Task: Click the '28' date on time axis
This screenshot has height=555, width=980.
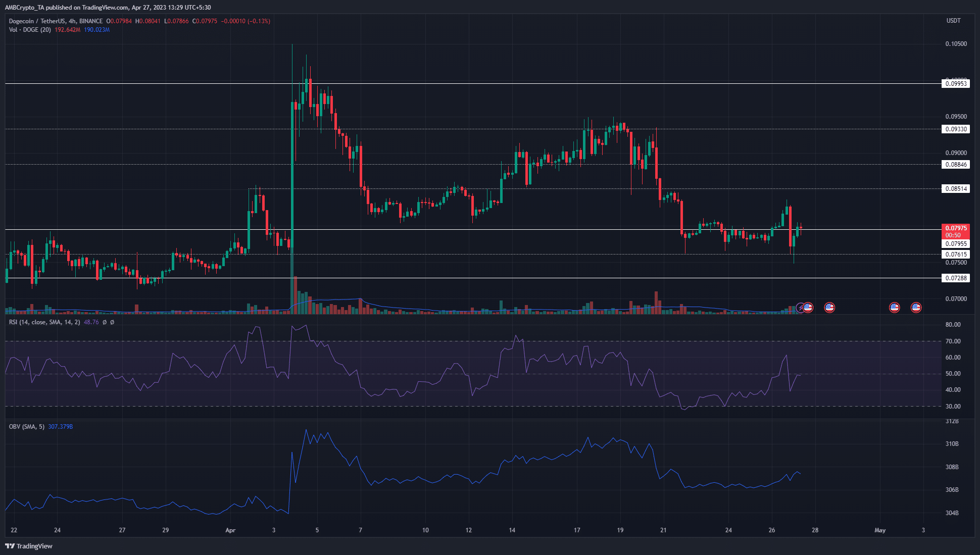Action: pyautogui.click(x=815, y=530)
